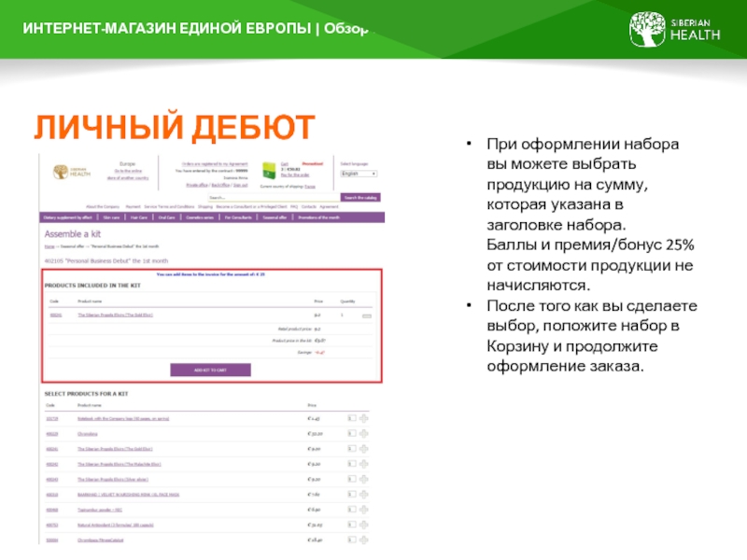Add the Silver elixir with its plus icon
Image resolution: width=747 pixels, height=560 pixels.
[364, 479]
